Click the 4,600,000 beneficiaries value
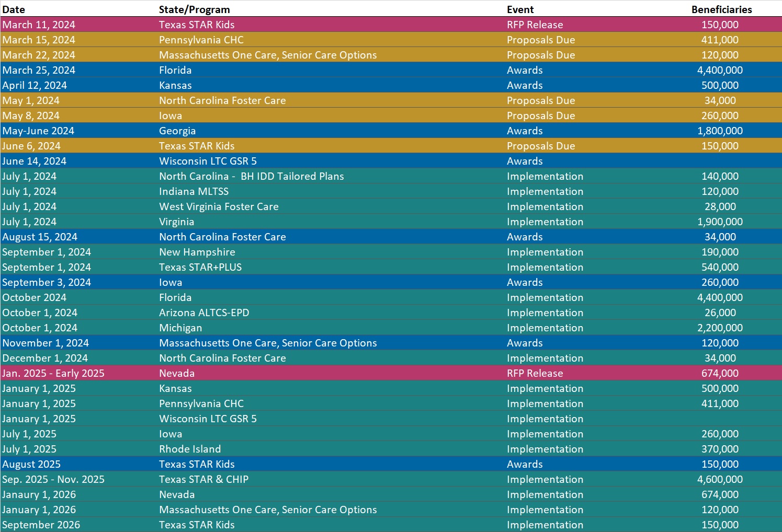782x532 pixels. click(x=720, y=479)
